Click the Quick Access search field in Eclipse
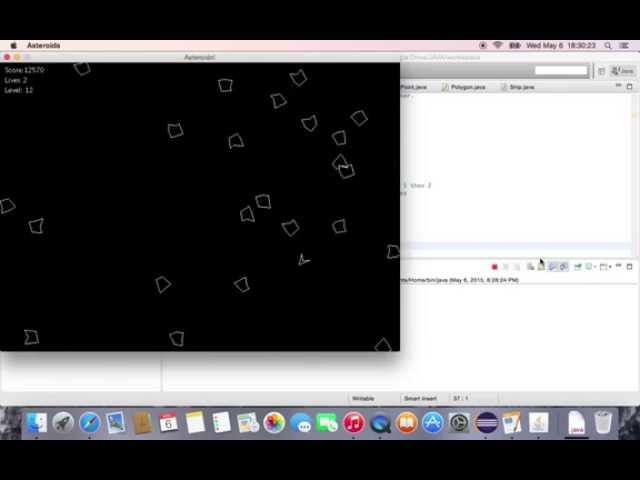This screenshot has width=640, height=480. point(561,71)
